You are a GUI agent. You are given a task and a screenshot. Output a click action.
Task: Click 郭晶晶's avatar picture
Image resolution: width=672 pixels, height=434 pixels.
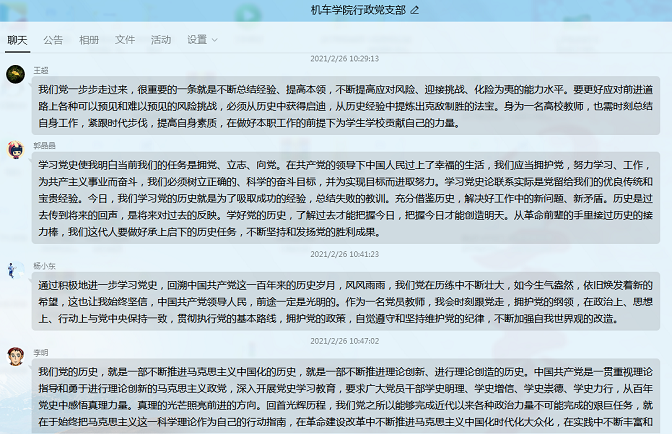click(15, 150)
